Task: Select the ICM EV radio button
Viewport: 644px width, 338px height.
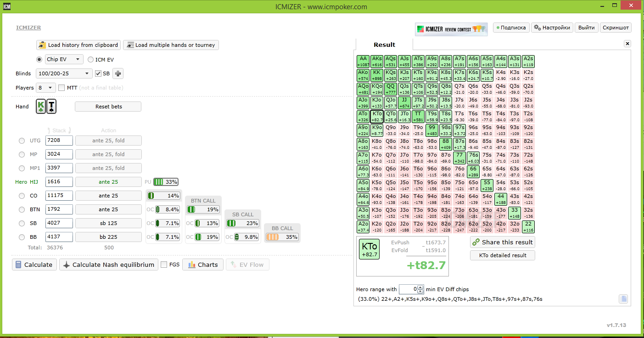Action: tap(90, 59)
